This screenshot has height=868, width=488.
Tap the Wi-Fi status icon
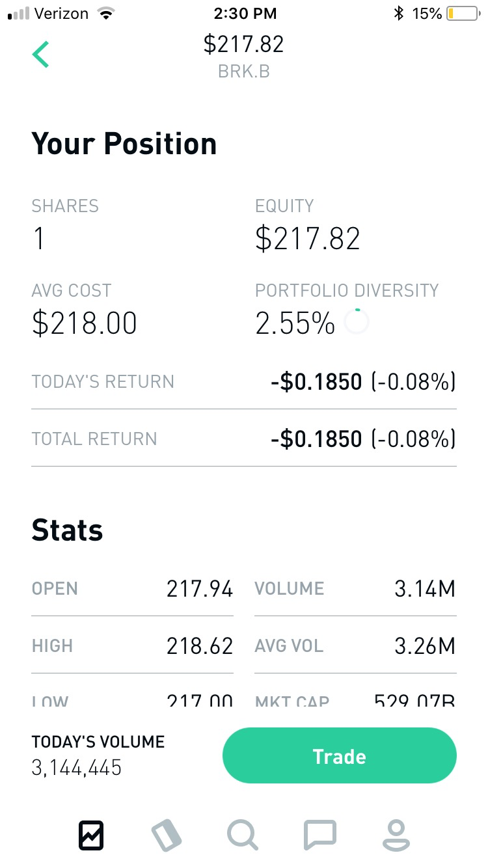pos(104,14)
